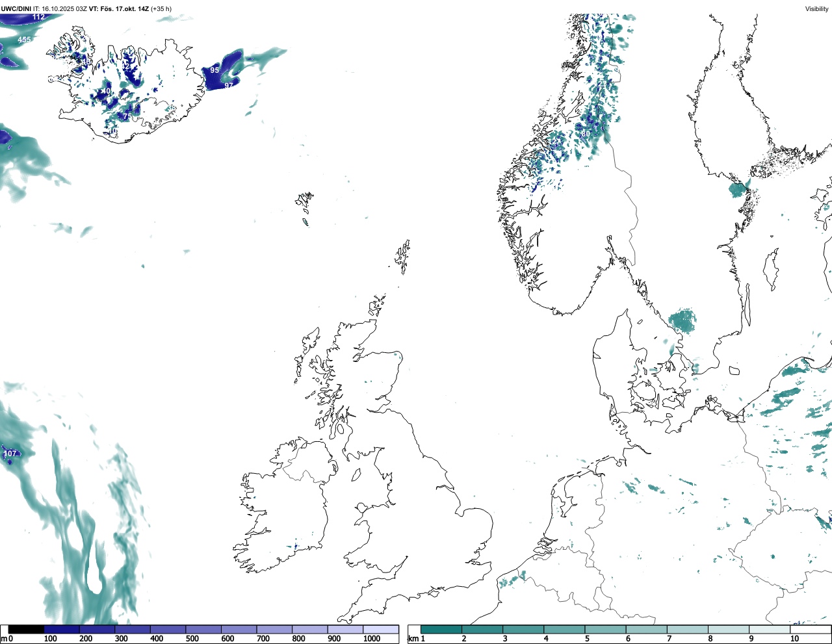Click the 'UWC/DINI' header label
832x644 pixels.
pos(16,8)
